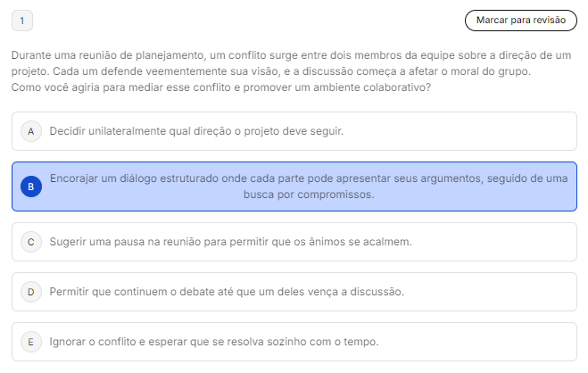
Task: Pick the letter D option circle
Action: [31, 292]
